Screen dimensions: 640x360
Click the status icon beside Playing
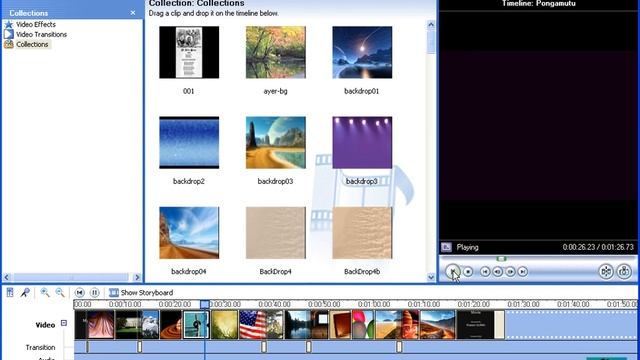click(446, 247)
